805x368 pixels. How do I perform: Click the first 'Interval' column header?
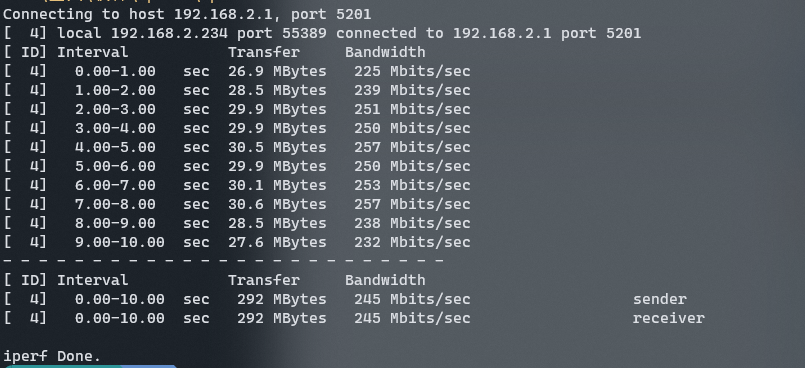tap(92, 52)
